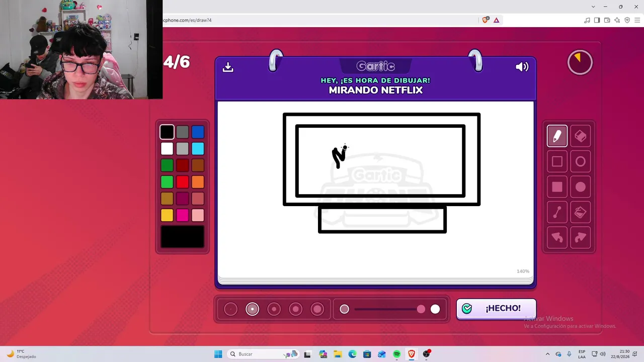The height and width of the screenshot is (362, 644).
Task: Choose the empty ellipse shape tool
Action: [x=580, y=161]
